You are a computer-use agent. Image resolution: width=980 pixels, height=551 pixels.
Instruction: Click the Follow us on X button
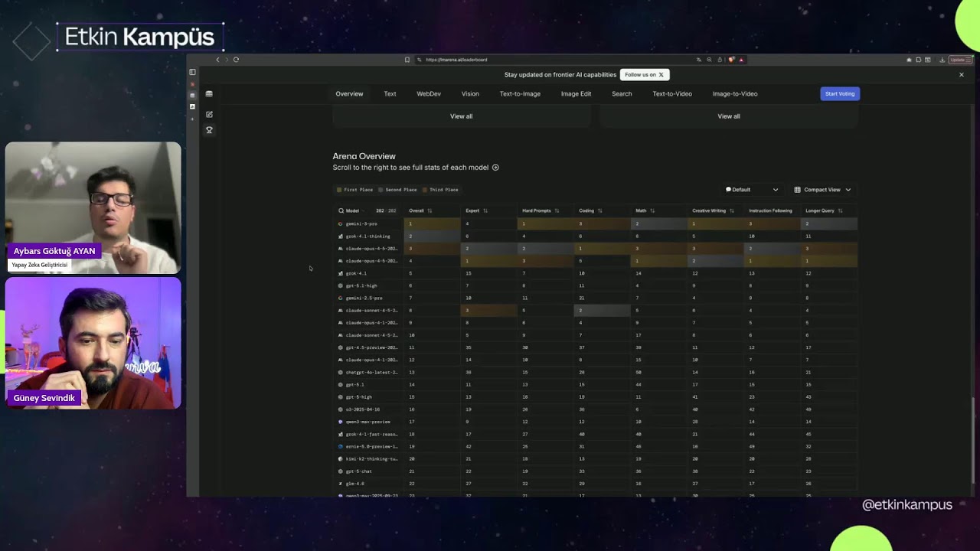click(x=645, y=75)
